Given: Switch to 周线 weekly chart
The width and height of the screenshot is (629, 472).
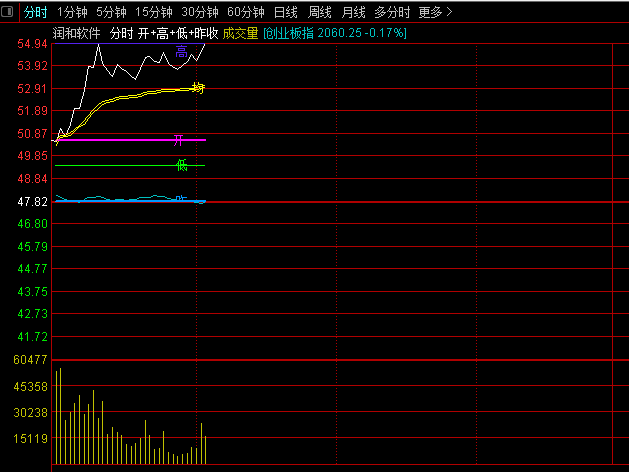Looking at the screenshot, I should pos(320,13).
